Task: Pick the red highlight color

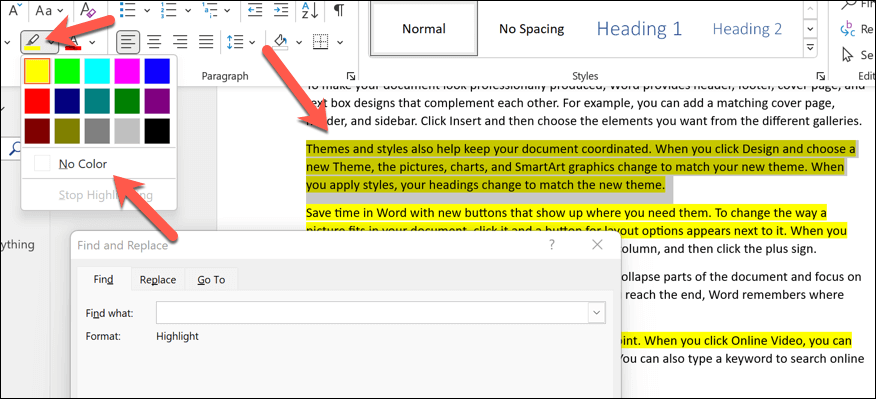Action: pyautogui.click(x=37, y=101)
